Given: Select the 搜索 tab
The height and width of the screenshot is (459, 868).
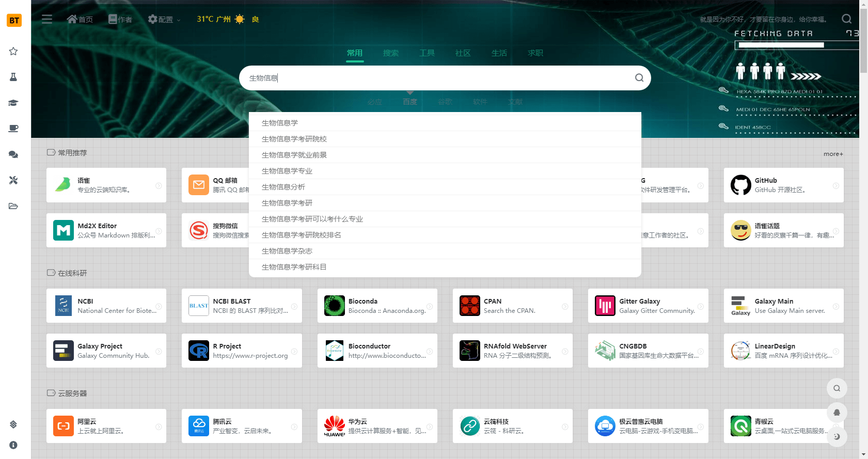Looking at the screenshot, I should click(391, 53).
